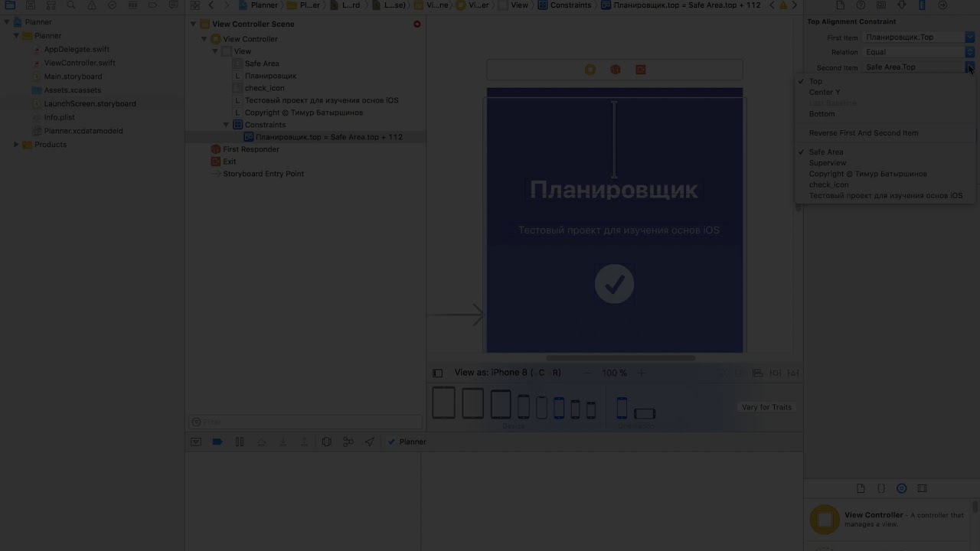The height and width of the screenshot is (551, 980).
Task: Go forward with the jump bar arrow
Action: coord(227,5)
